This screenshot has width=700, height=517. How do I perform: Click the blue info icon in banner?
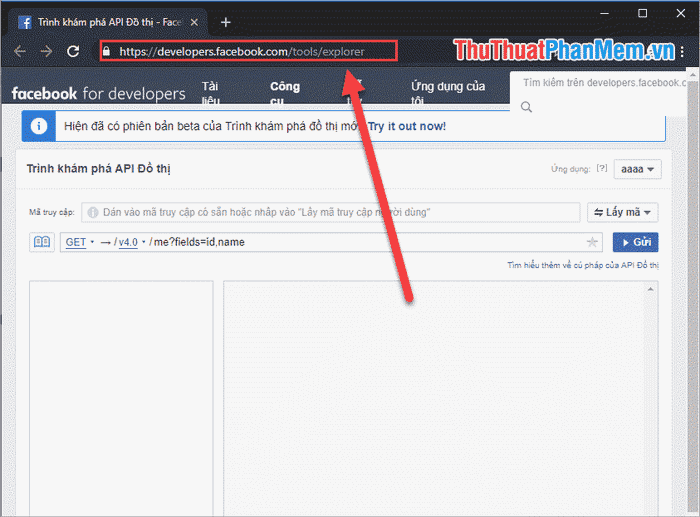[38, 126]
